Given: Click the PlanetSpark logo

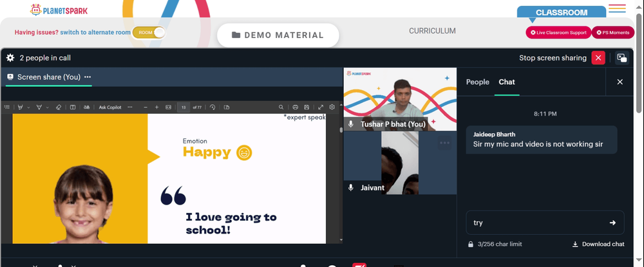Looking at the screenshot, I should pyautogui.click(x=59, y=10).
